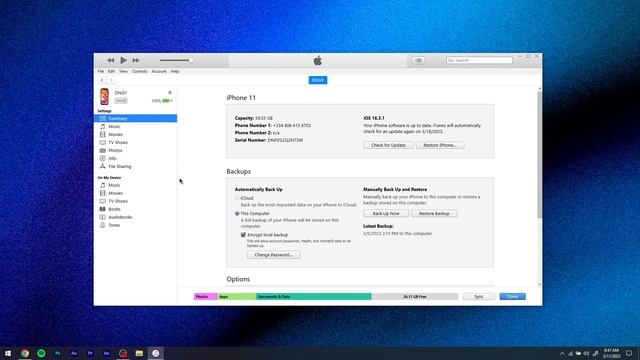Open Premiere Pro from the taskbar
Screen dimensions: 640x360
90,353
